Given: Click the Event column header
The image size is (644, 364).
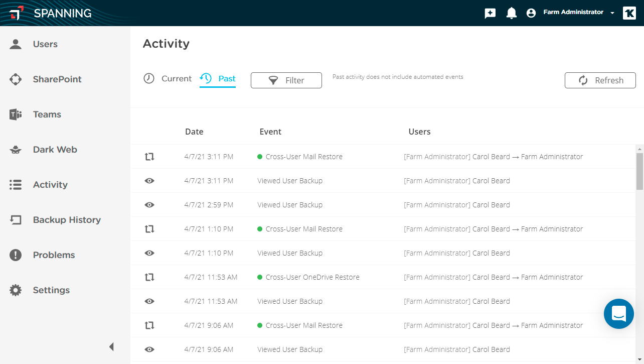Looking at the screenshot, I should click(270, 132).
